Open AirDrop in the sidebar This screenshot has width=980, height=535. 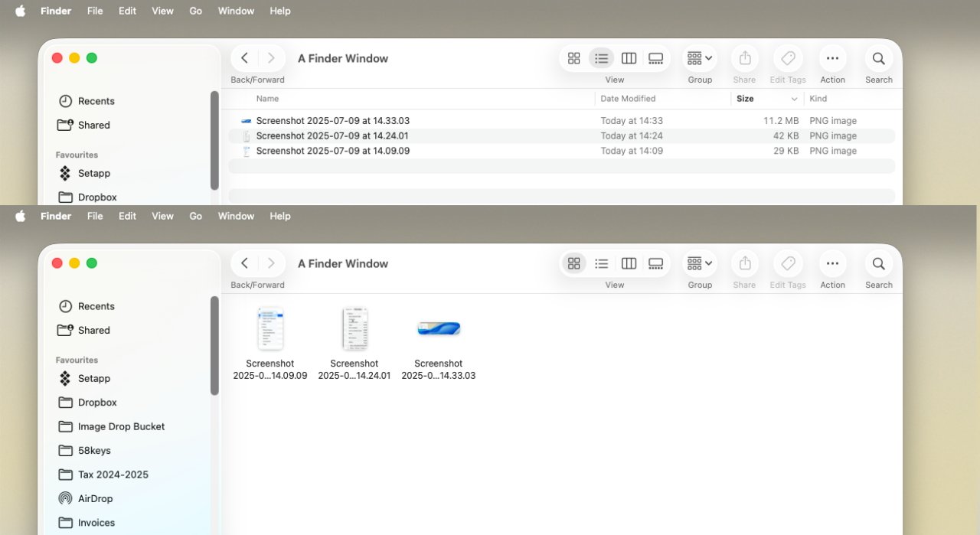[86, 498]
